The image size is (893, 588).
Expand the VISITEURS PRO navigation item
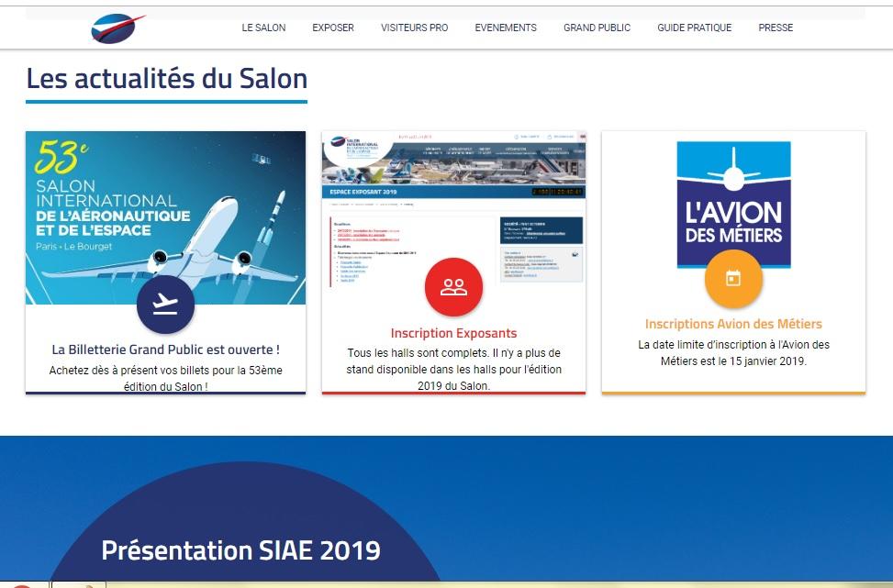pos(415,28)
